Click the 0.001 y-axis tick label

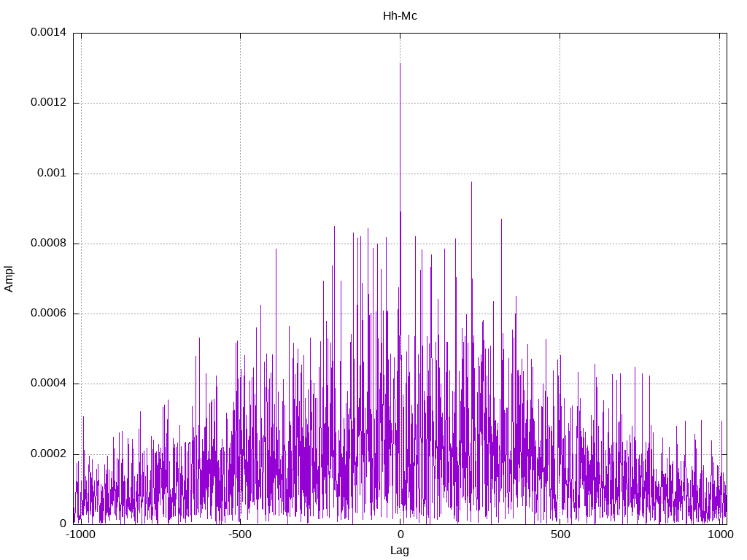click(x=52, y=173)
